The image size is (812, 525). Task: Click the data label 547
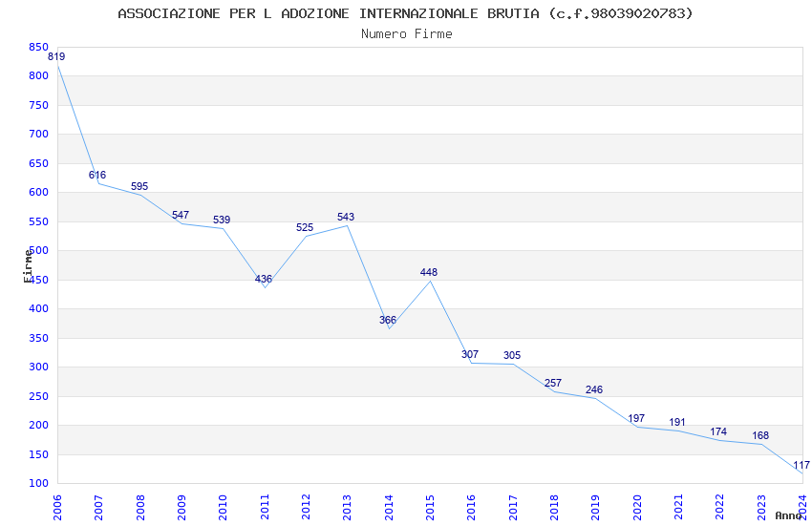coord(181,215)
